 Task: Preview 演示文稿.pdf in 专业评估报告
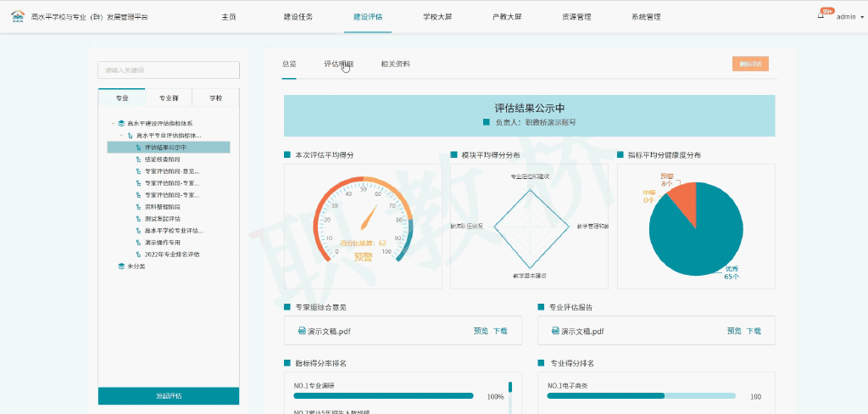(734, 331)
